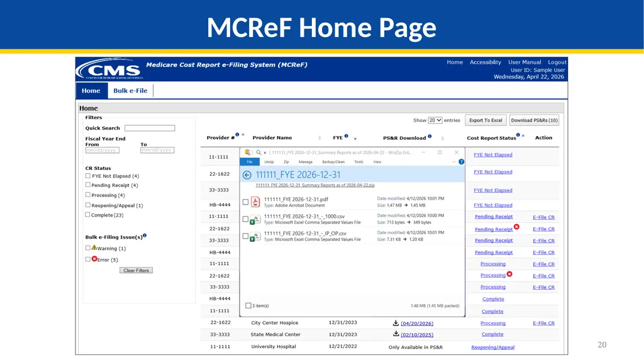The image size is (644, 362).
Task: Open the Manage ribbon tab in WinZip
Action: (306, 162)
